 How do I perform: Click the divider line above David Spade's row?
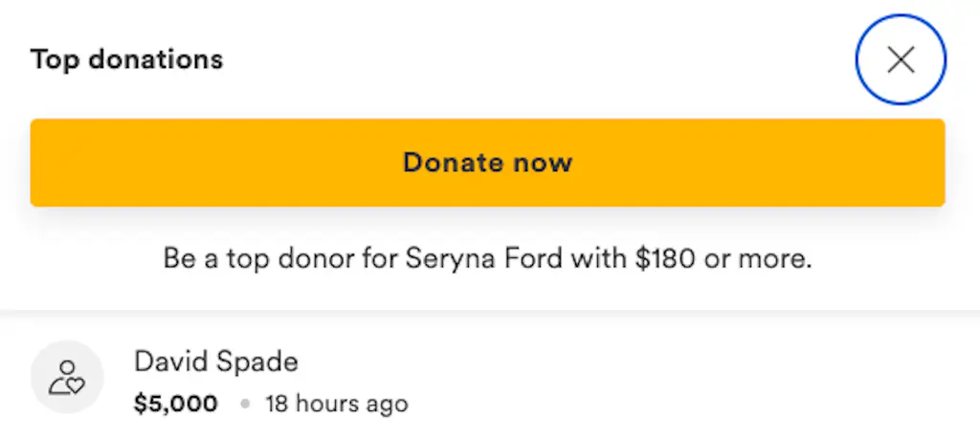pyautogui.click(x=490, y=312)
